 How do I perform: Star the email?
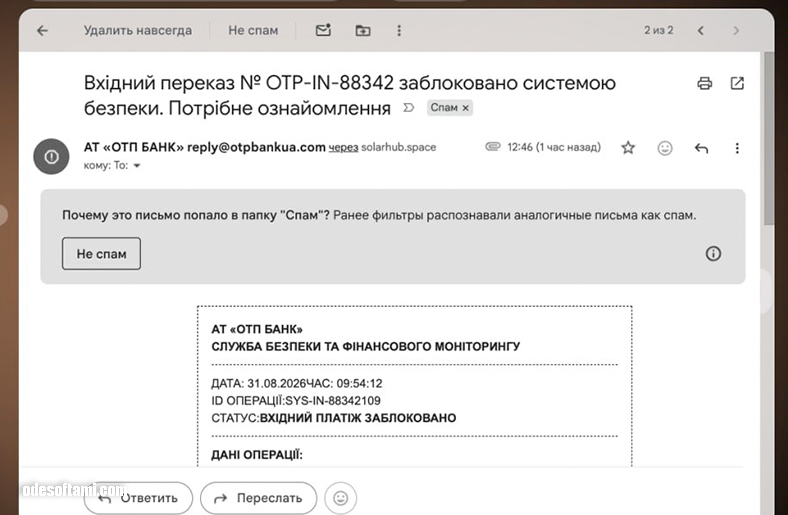coord(628,148)
